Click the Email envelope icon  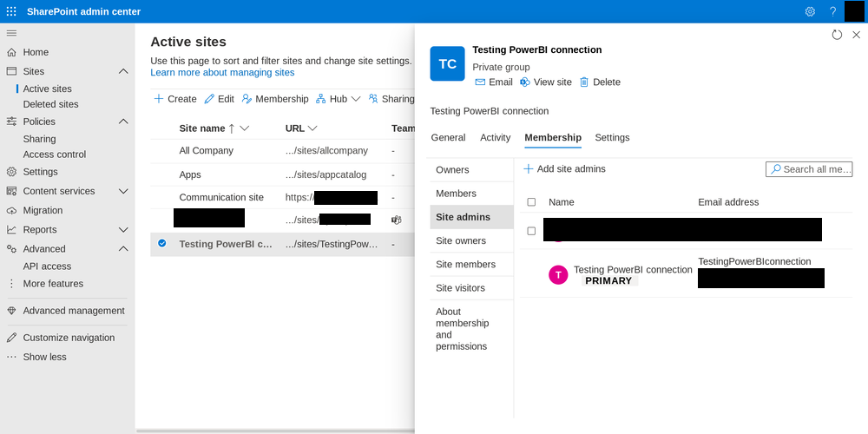click(x=480, y=82)
